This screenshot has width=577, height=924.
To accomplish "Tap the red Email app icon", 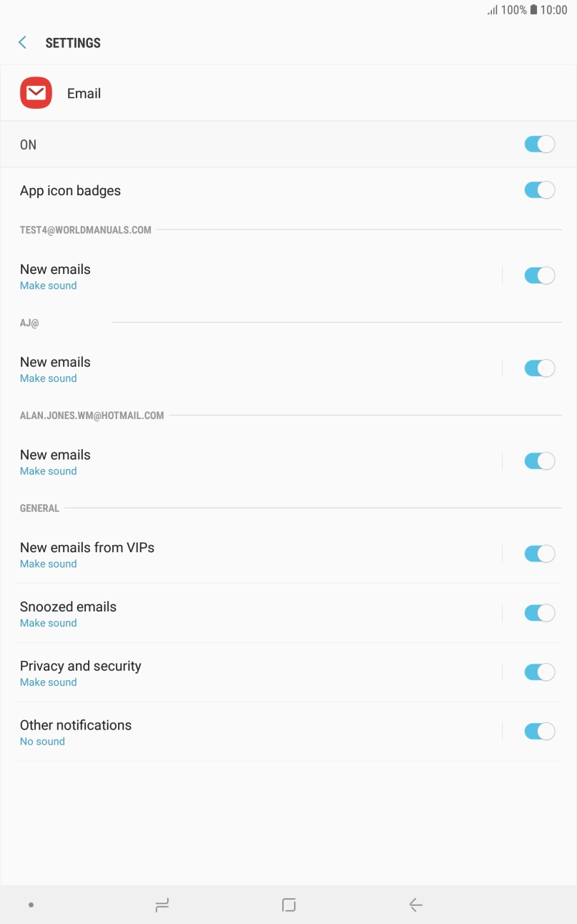I will point(36,93).
